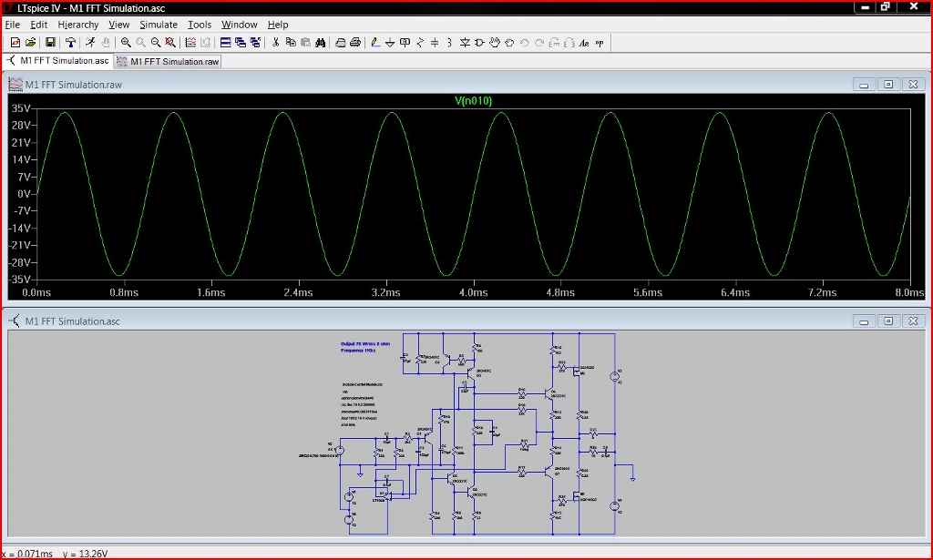Click the cursor coordinates status bar text
This screenshot has width=933, height=560.
click(x=55, y=554)
